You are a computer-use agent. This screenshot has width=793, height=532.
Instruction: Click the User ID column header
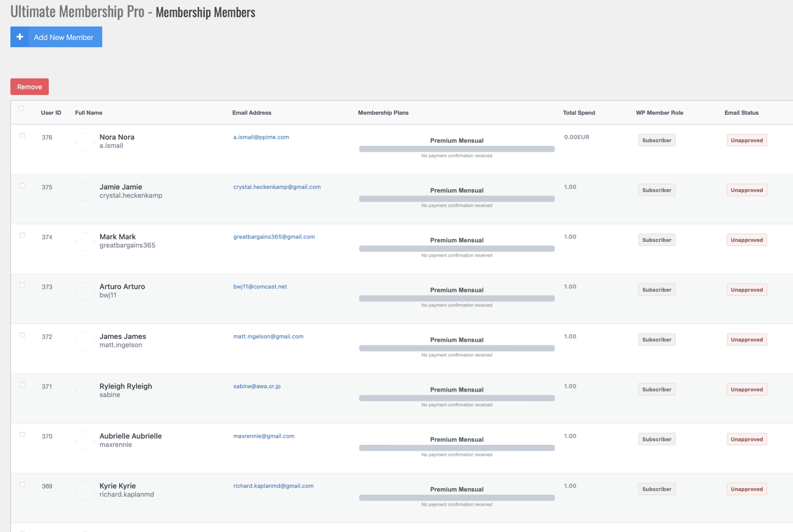[x=51, y=113]
